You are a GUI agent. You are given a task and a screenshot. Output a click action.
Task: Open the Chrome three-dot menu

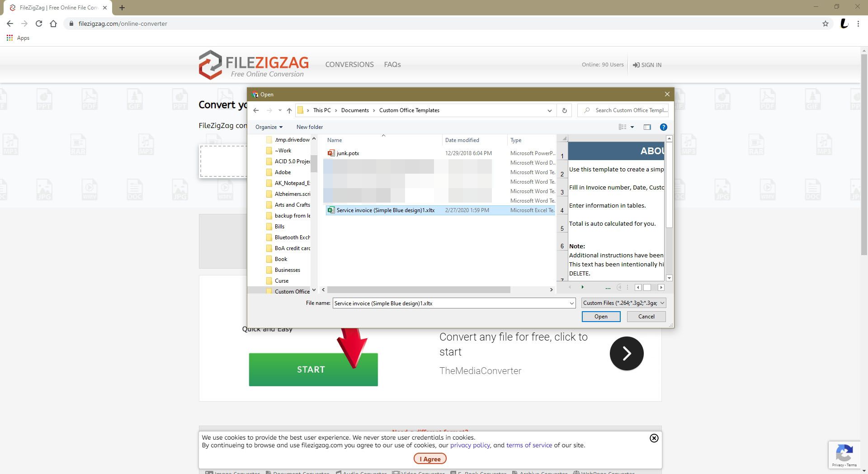[x=858, y=24]
